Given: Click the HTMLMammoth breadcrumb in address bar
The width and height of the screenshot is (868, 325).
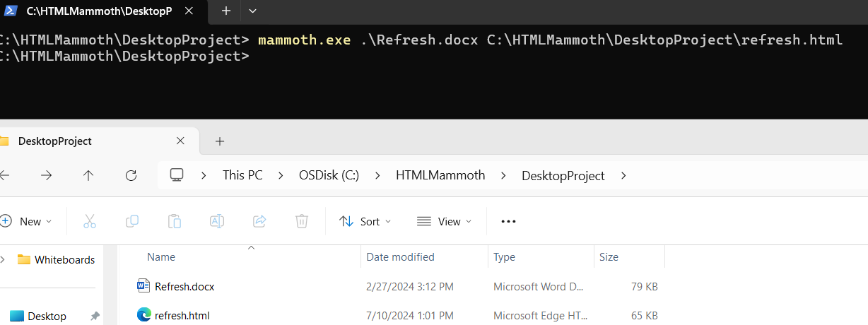Looking at the screenshot, I should click(x=440, y=175).
